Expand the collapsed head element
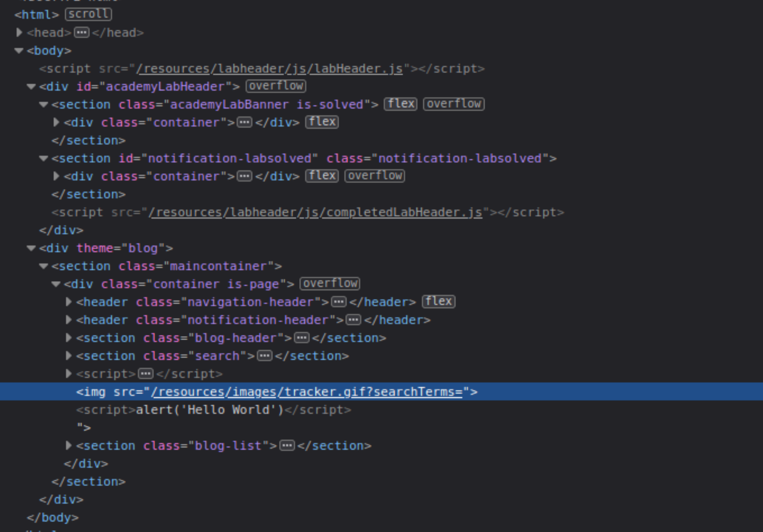The image size is (763, 532). click(x=19, y=32)
